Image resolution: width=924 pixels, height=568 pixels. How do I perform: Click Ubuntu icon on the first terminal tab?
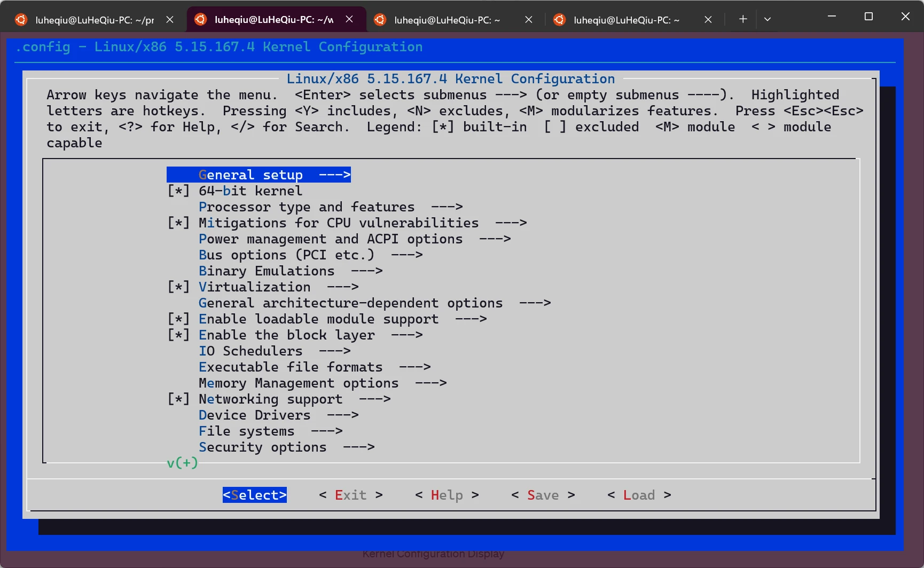tap(21, 20)
